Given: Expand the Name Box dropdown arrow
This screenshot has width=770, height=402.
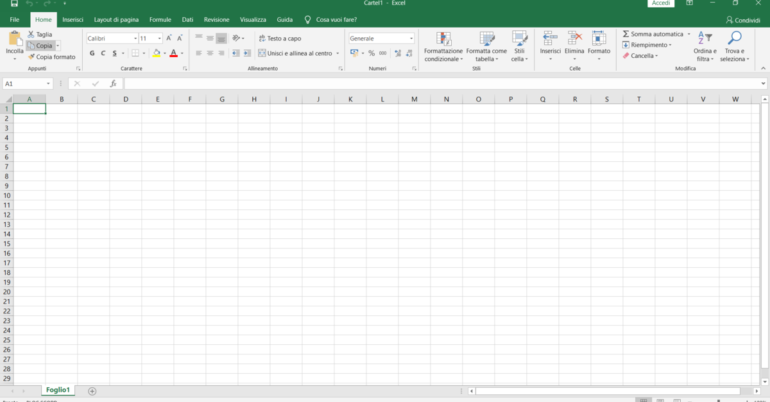Looking at the screenshot, I should (x=49, y=84).
